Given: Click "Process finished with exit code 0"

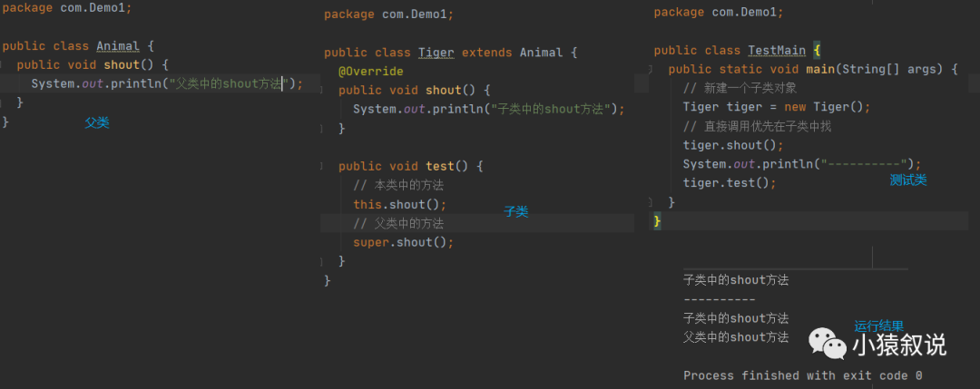Looking at the screenshot, I should pyautogui.click(x=802, y=376).
